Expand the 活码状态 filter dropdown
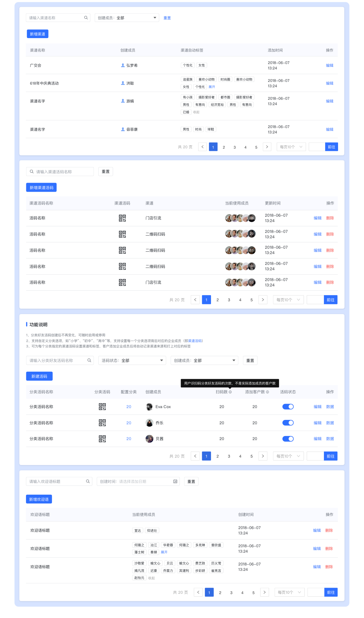 (132, 361)
